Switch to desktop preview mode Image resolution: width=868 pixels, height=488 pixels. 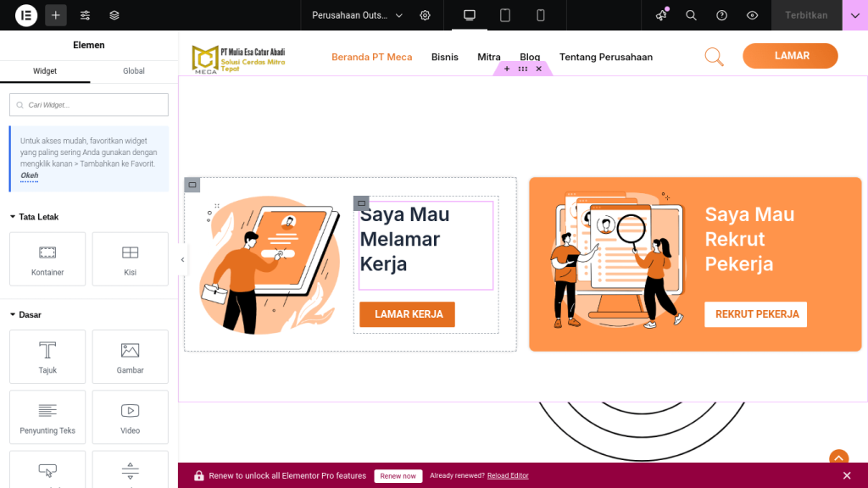pos(470,15)
